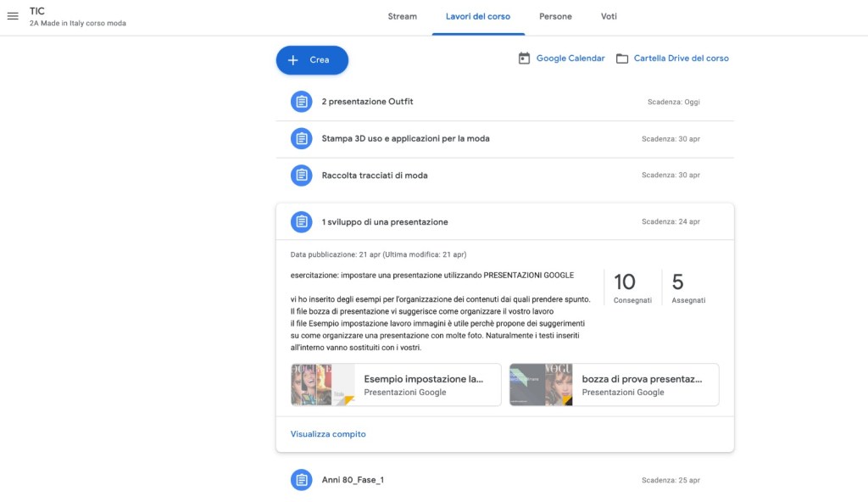Open the Visualizza compito link
The height and width of the screenshot is (502, 868).
pyautogui.click(x=328, y=434)
